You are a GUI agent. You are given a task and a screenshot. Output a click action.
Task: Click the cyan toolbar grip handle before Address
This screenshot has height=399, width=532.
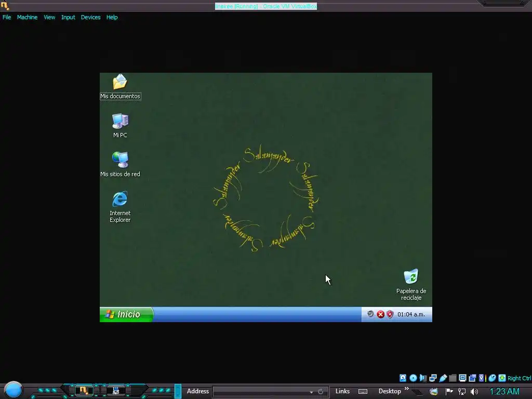click(178, 391)
